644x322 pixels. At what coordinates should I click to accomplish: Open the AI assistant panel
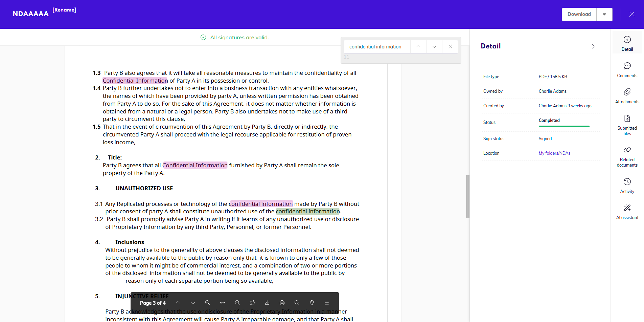click(x=627, y=212)
